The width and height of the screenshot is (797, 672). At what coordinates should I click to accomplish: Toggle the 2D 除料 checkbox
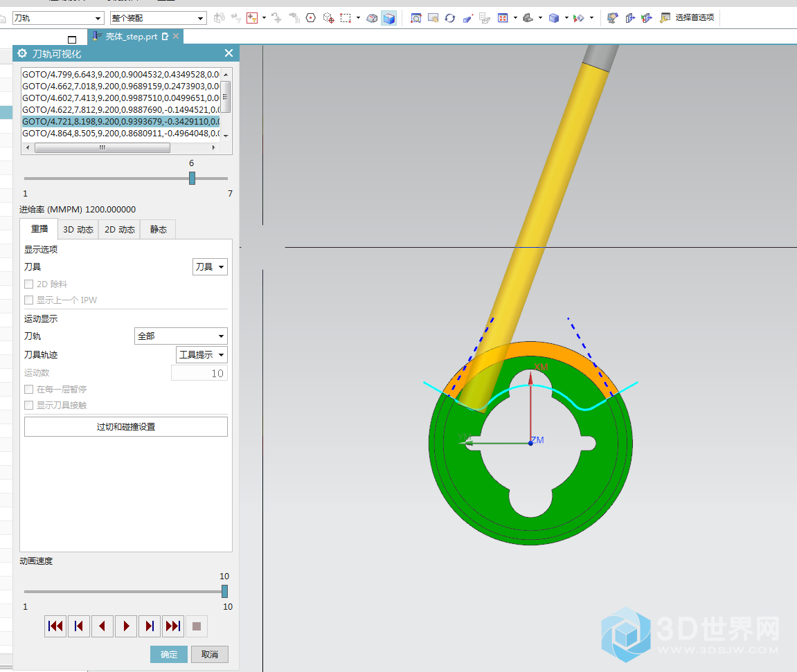tap(29, 284)
